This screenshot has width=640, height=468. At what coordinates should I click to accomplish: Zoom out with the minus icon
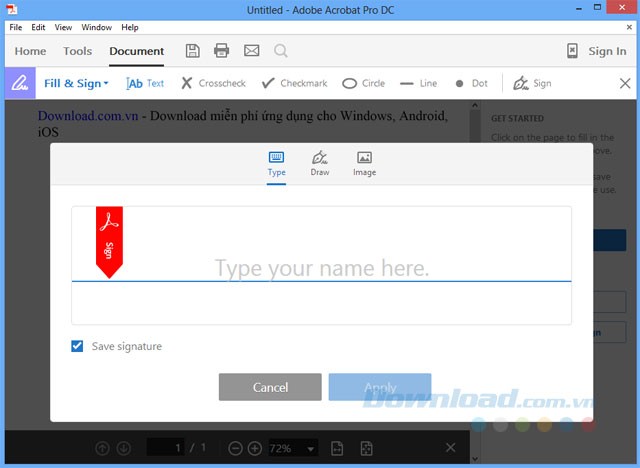[235, 448]
